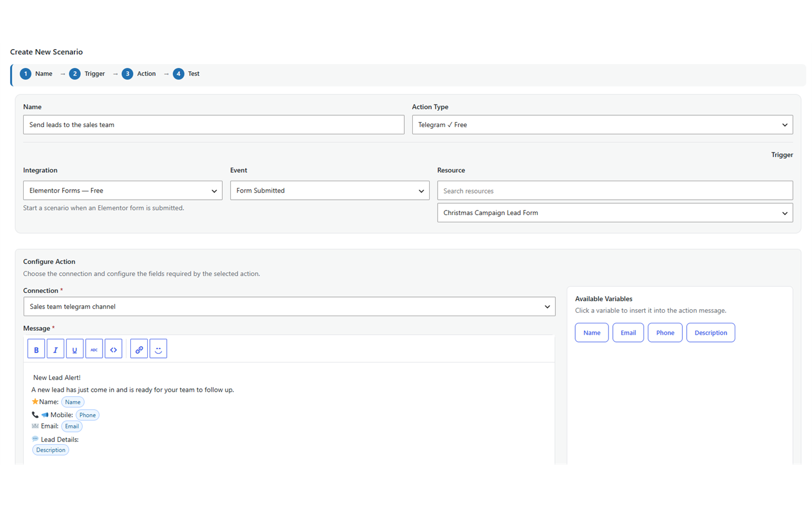
Task: Apply italic formatting to message text
Action: coord(55,349)
